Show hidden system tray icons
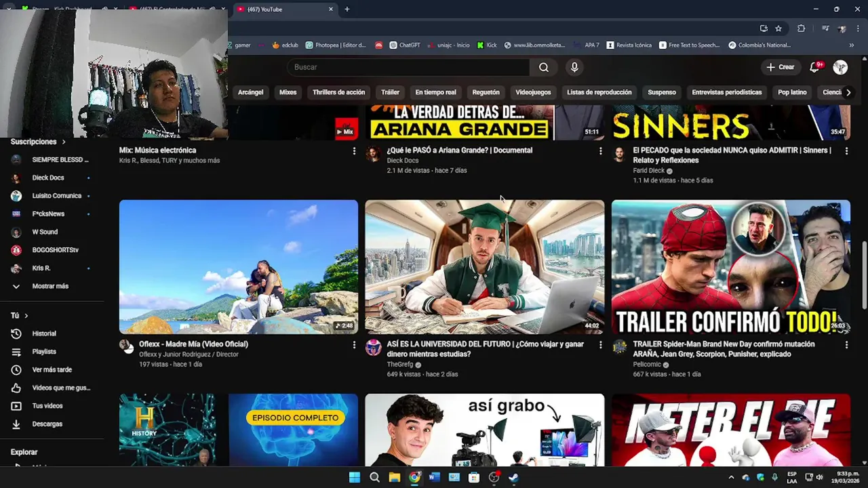The image size is (868, 488). (x=731, y=477)
